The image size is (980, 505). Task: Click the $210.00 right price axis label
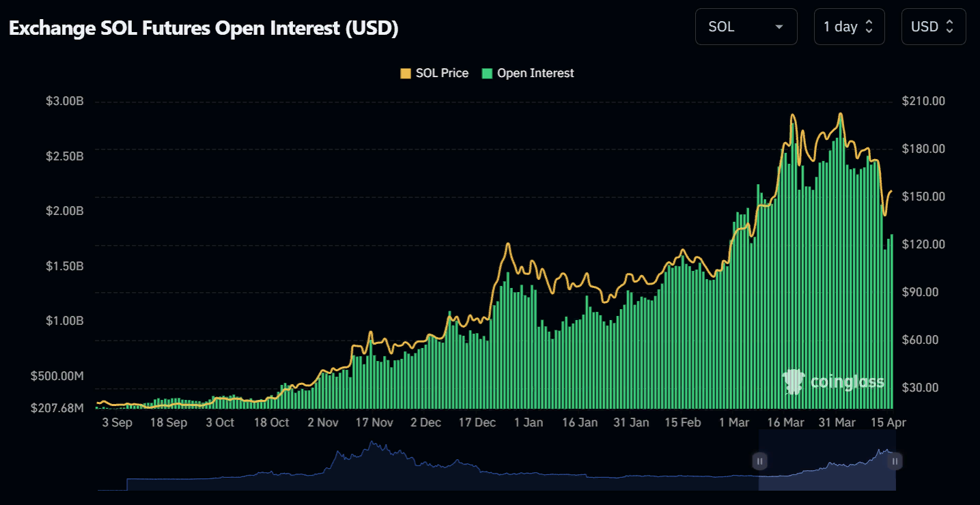923,101
